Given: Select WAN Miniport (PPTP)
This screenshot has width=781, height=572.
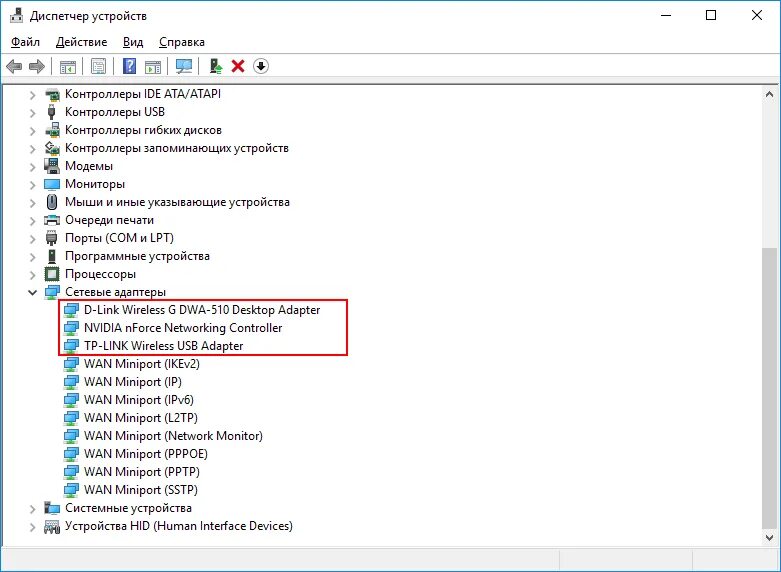Looking at the screenshot, I should tap(141, 471).
